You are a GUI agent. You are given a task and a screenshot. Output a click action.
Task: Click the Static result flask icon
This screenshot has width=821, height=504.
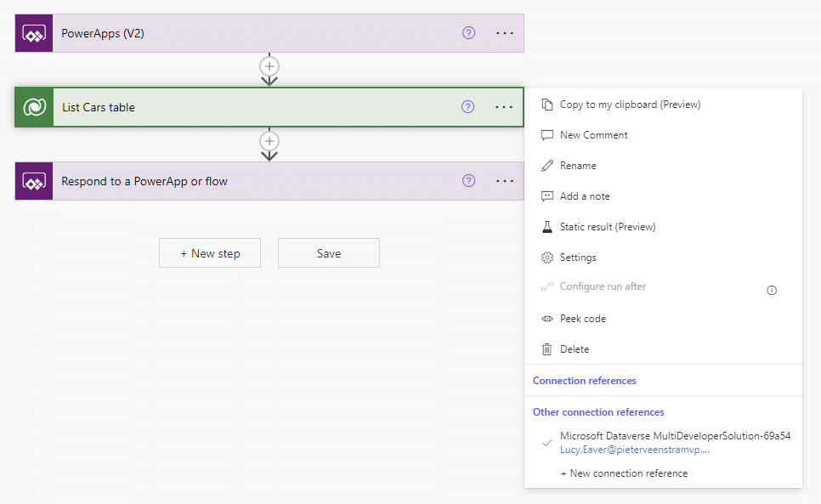click(547, 227)
